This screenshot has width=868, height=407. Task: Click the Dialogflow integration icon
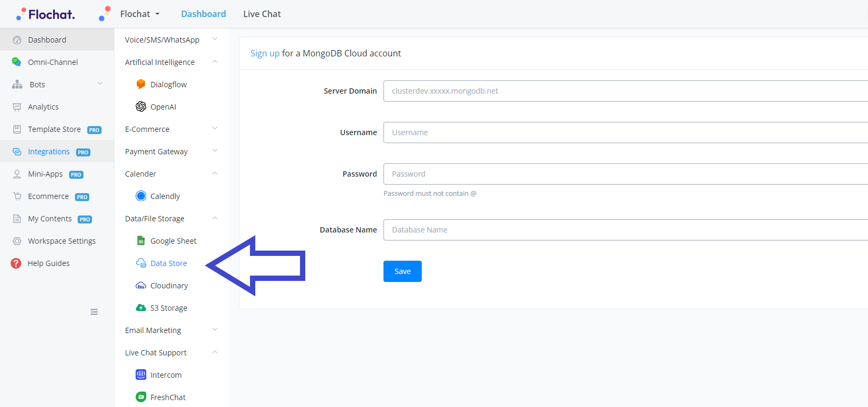coord(141,84)
